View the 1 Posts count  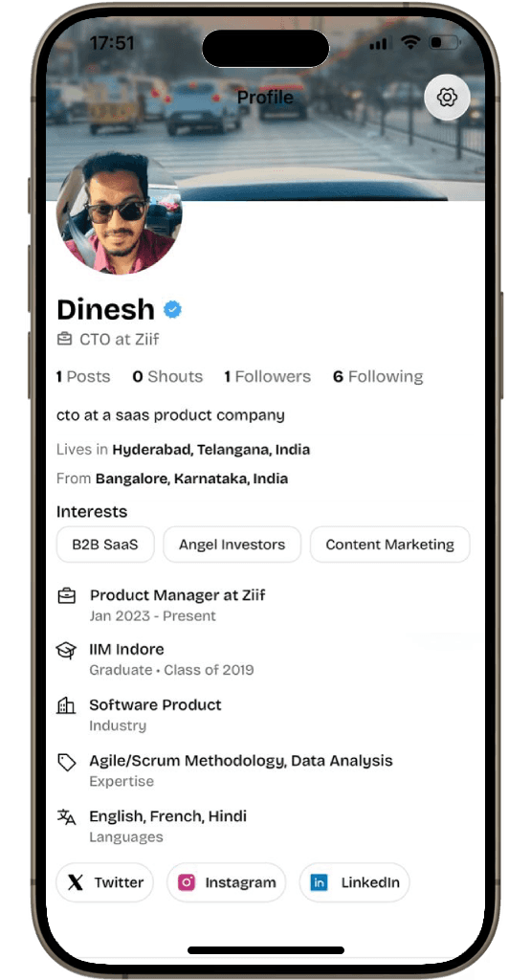(83, 377)
